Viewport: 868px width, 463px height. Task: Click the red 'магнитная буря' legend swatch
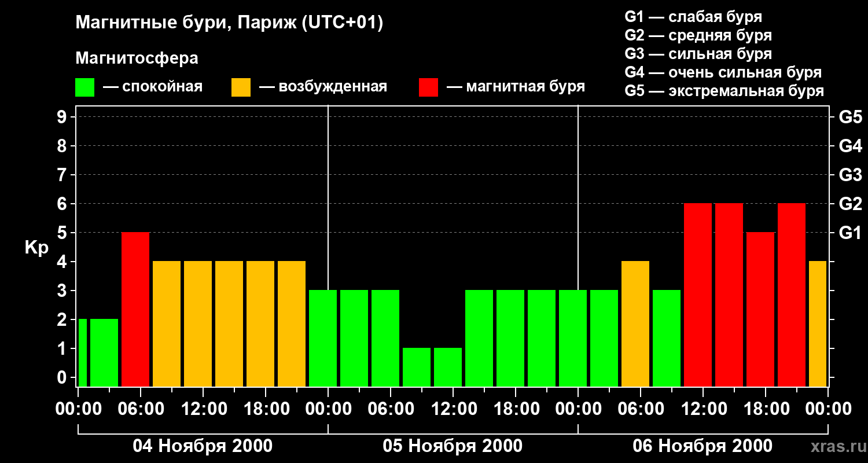pos(428,87)
